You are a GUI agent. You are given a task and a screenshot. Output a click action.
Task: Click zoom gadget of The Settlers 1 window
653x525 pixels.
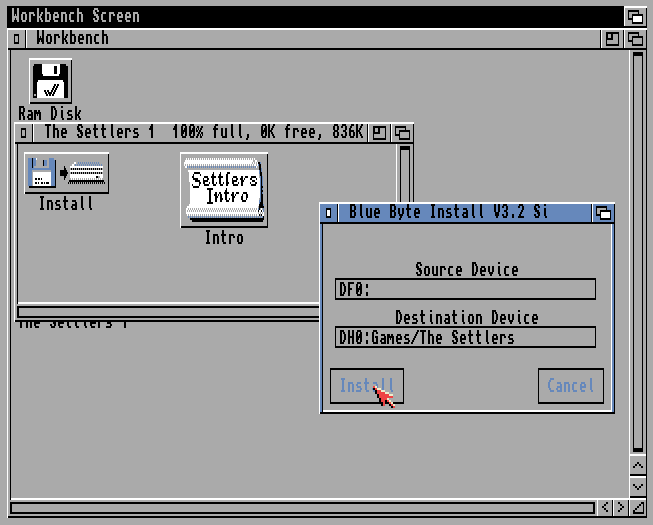379,133
